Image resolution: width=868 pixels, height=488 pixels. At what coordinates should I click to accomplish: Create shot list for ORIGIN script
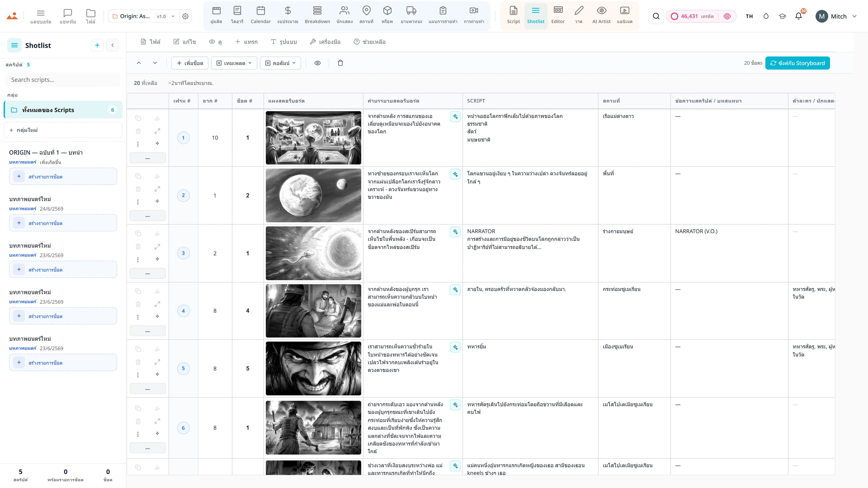coord(63,176)
